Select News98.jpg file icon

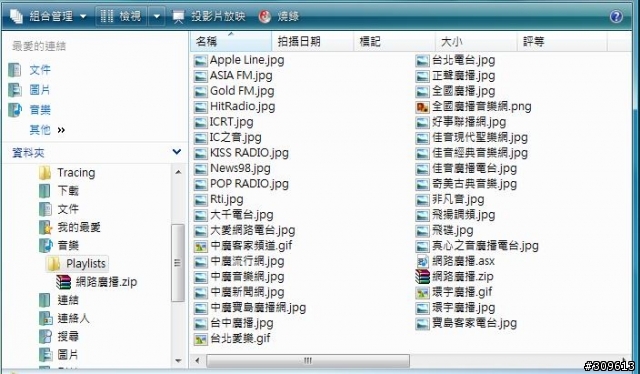[200, 169]
